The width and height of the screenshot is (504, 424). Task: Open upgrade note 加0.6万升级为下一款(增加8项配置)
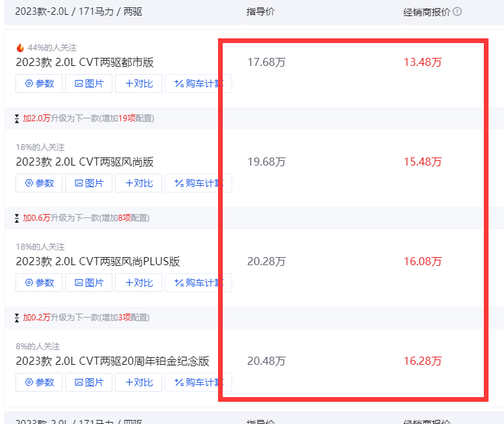click(x=86, y=218)
